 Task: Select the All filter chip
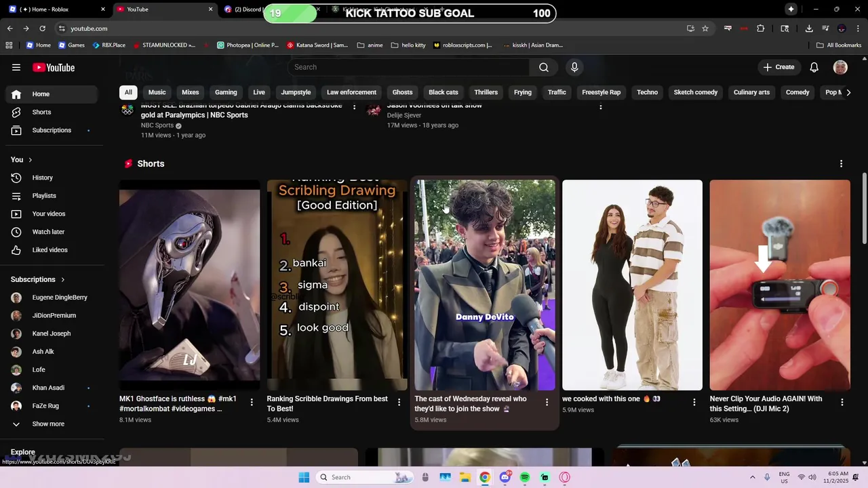tap(128, 92)
